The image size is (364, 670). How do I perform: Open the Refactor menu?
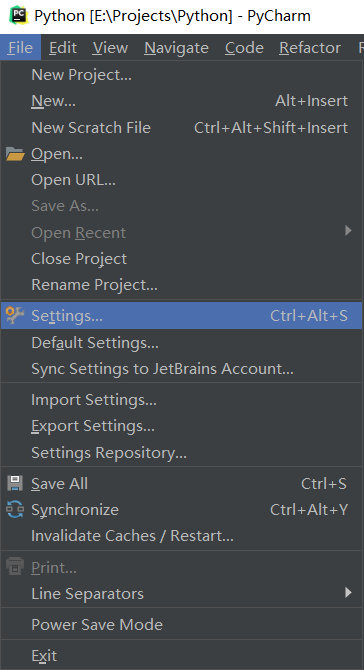click(x=310, y=47)
